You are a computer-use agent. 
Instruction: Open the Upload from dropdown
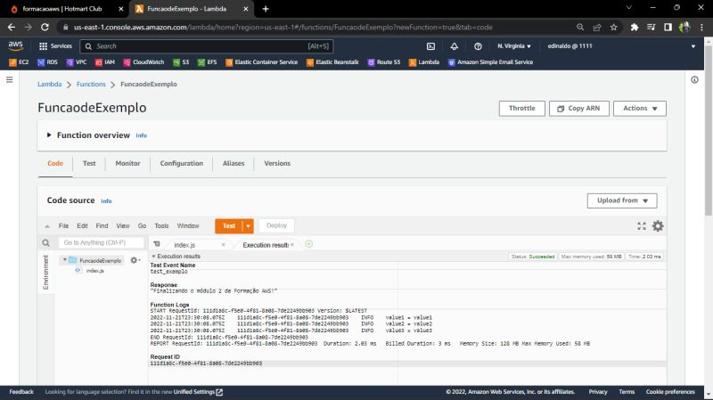(x=621, y=200)
